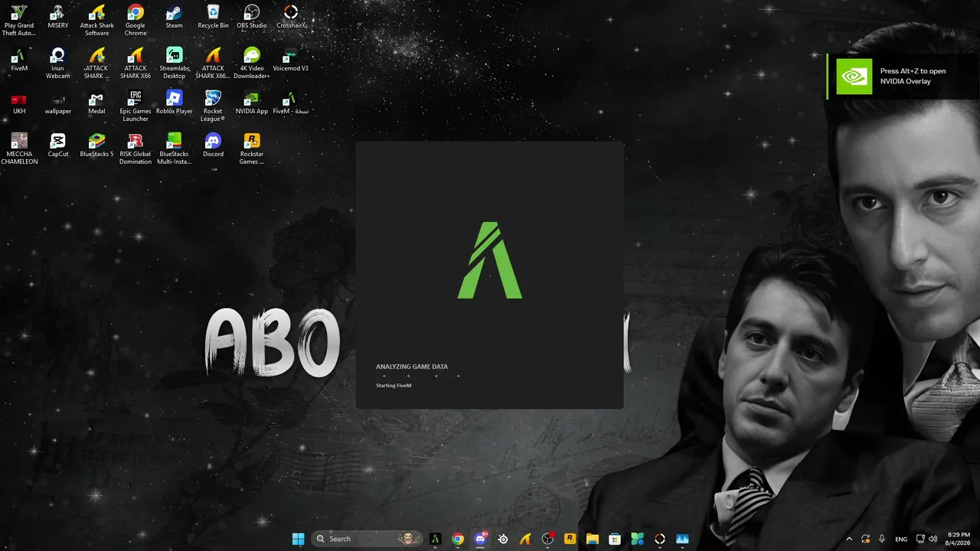Click the Starting FiveM status text
This screenshot has height=551, width=980.
(x=394, y=386)
